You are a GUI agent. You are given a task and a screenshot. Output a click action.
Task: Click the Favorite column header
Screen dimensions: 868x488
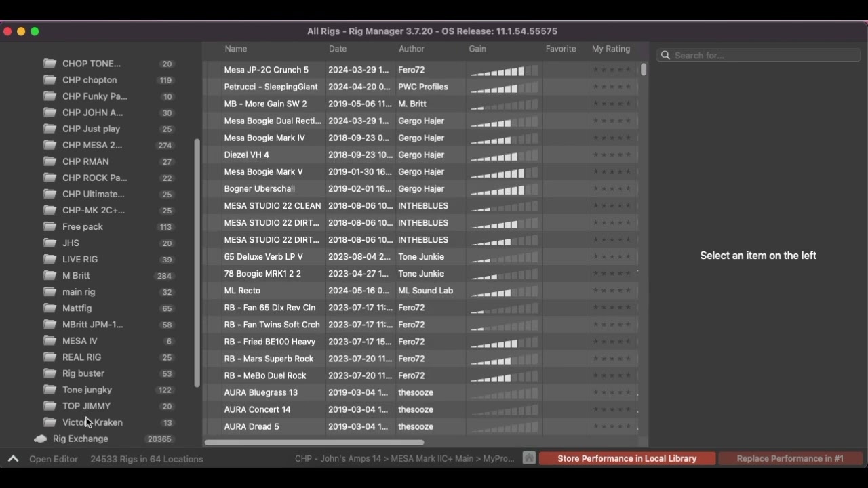(x=561, y=49)
